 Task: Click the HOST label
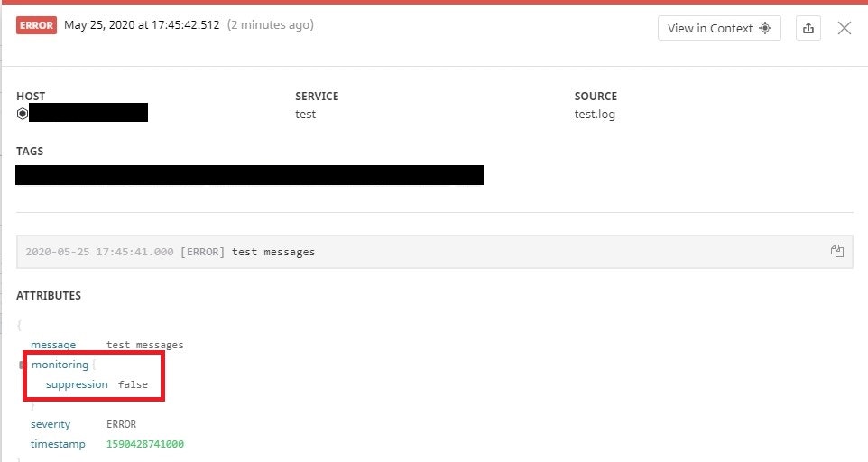pos(31,97)
